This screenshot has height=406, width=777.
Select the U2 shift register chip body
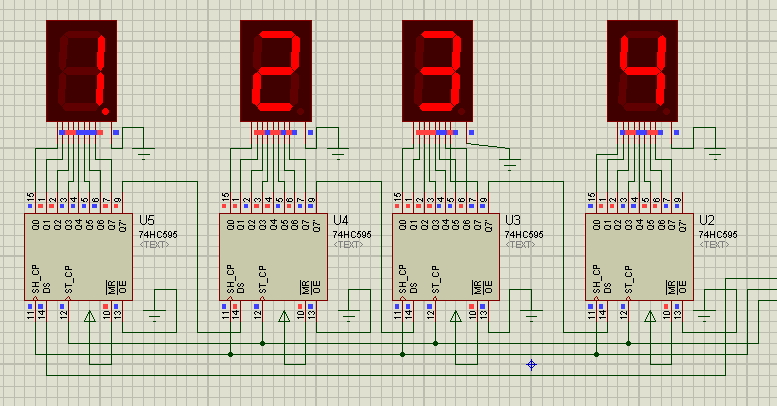[x=639, y=257]
